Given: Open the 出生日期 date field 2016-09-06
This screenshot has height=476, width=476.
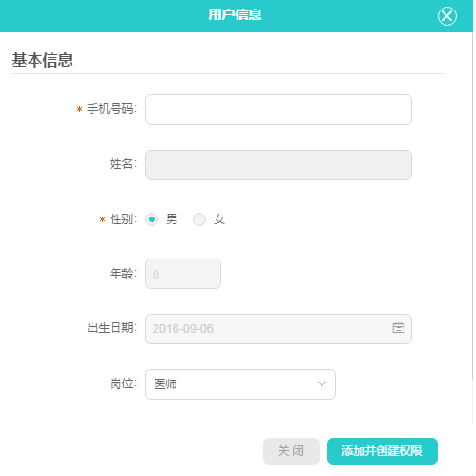Looking at the screenshot, I should click(x=279, y=329).
